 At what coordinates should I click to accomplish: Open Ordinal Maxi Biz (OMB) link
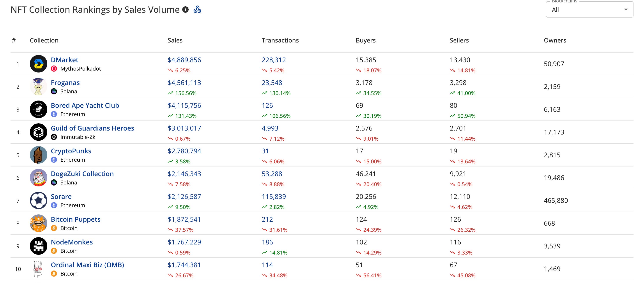(87, 265)
